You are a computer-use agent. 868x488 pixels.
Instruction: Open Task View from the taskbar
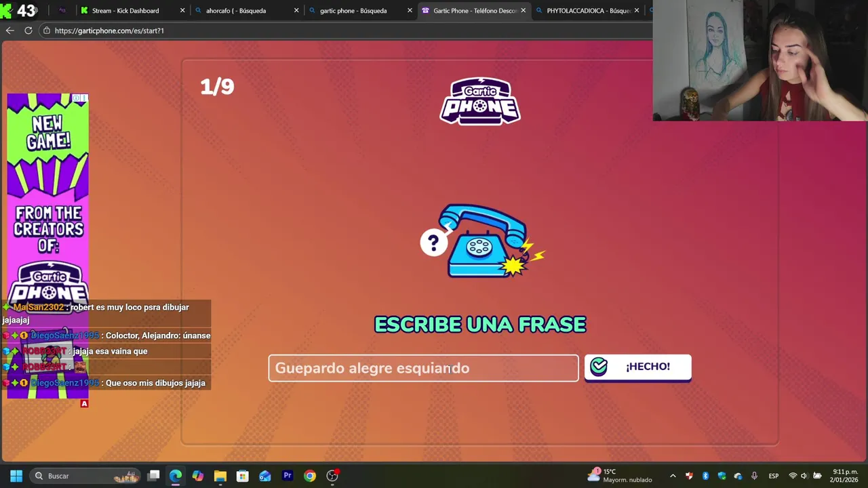click(154, 476)
